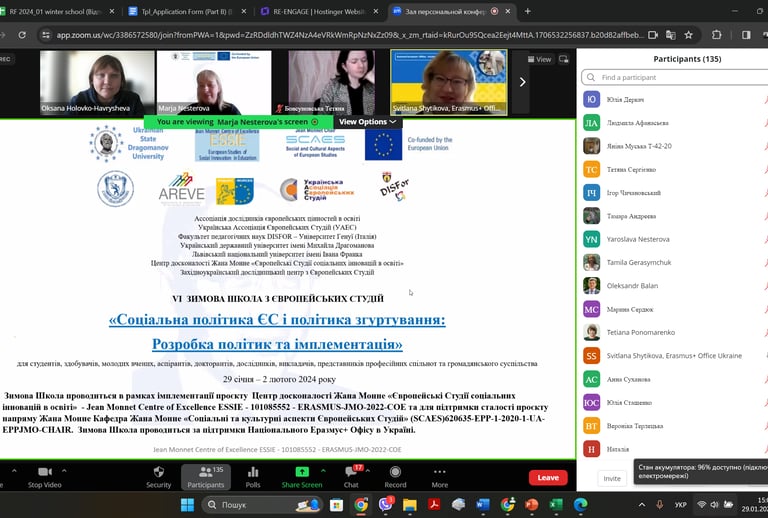Viewport: 768px width, 518px height.
Task: Open Excel from the taskbar
Action: (556, 505)
